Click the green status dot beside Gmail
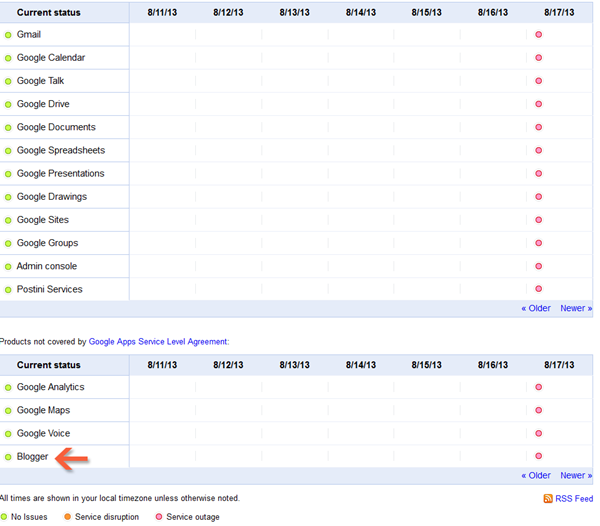Viewport: 600px width, 526px height. pos(8,35)
